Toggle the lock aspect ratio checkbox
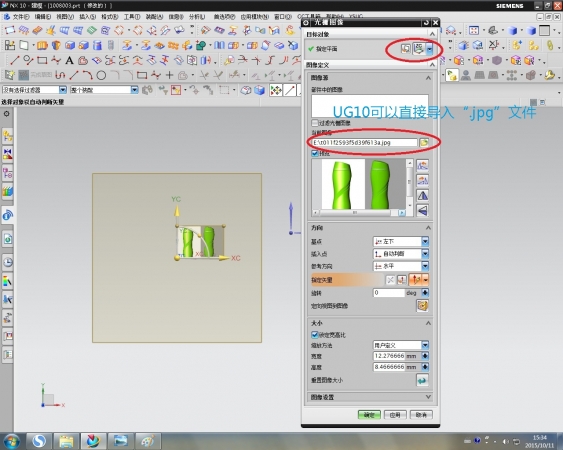This screenshot has height=450, width=563. 315,335
